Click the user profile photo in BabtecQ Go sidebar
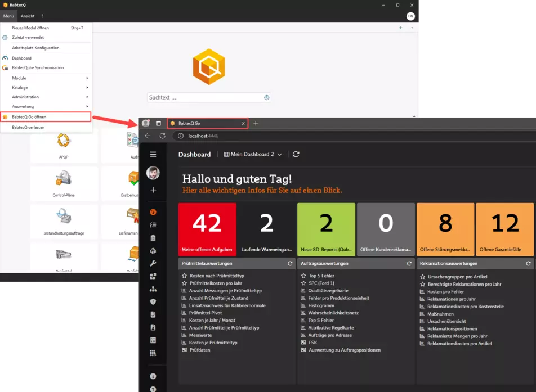The image size is (536, 392). coord(153,173)
